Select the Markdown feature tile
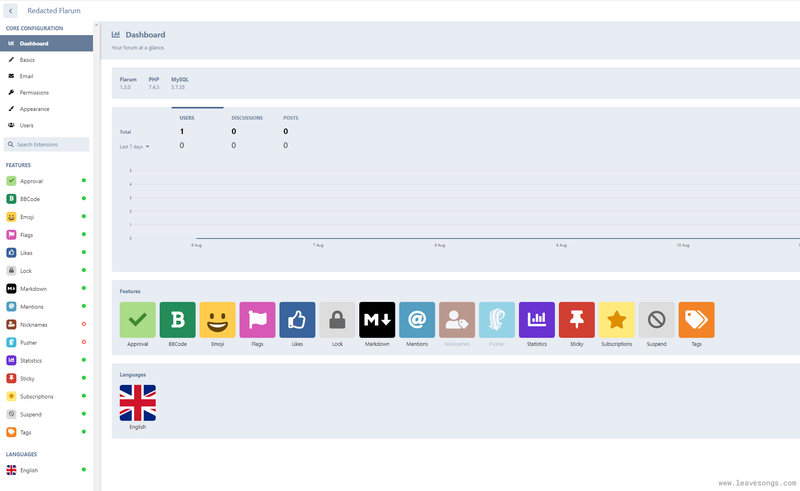 click(x=377, y=320)
